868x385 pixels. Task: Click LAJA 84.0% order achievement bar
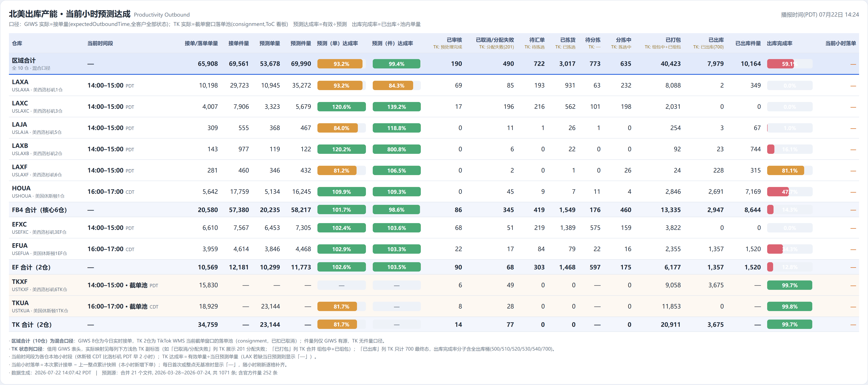(x=341, y=128)
